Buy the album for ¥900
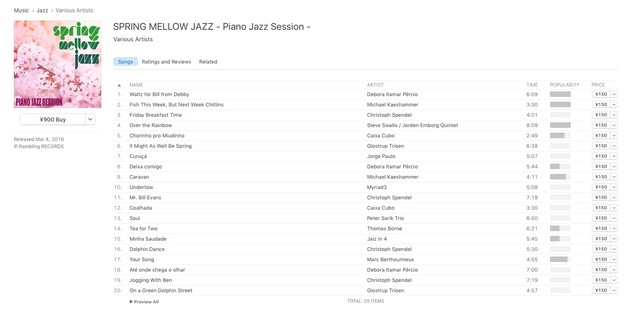Image resolution: width=644 pixels, height=326 pixels. (x=53, y=120)
